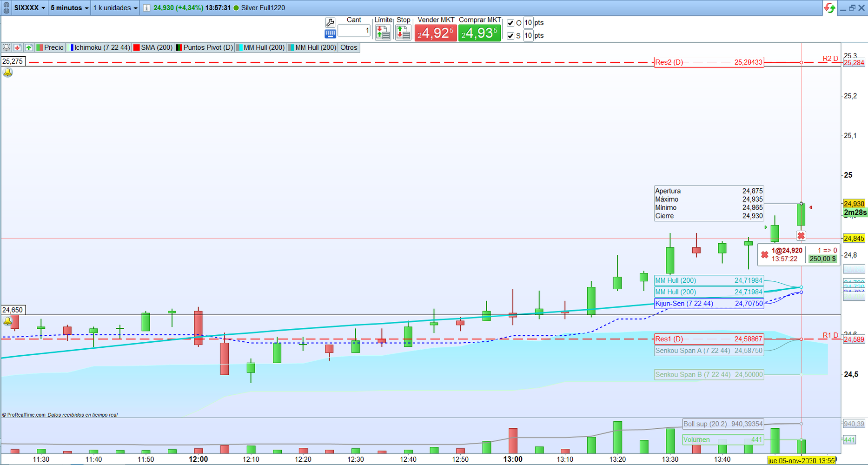Select the first MM Hull (200) tab

tap(260, 47)
